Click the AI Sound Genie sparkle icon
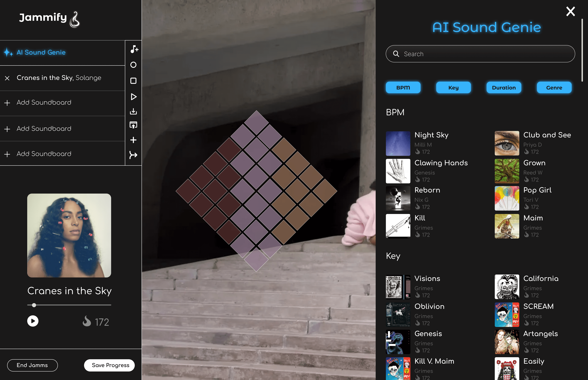Viewport: 588px width, 380px height. pos(8,52)
